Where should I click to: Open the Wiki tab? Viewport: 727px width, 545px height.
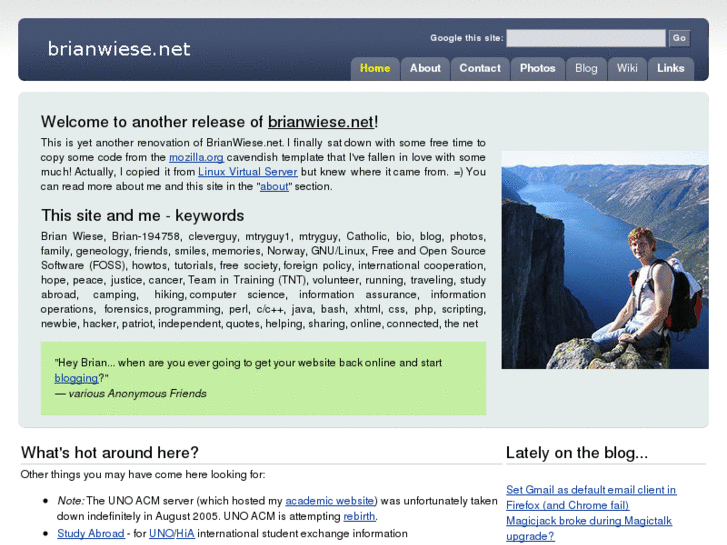tap(627, 68)
